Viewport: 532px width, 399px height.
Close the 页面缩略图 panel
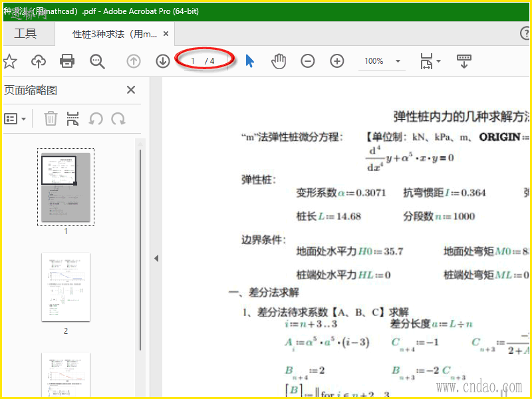(x=131, y=90)
